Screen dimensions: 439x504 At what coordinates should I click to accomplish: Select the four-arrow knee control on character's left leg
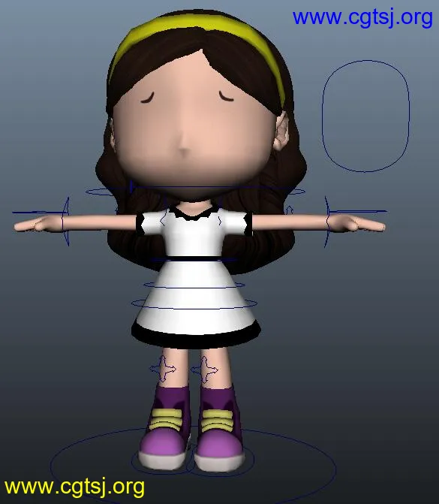click(205, 370)
